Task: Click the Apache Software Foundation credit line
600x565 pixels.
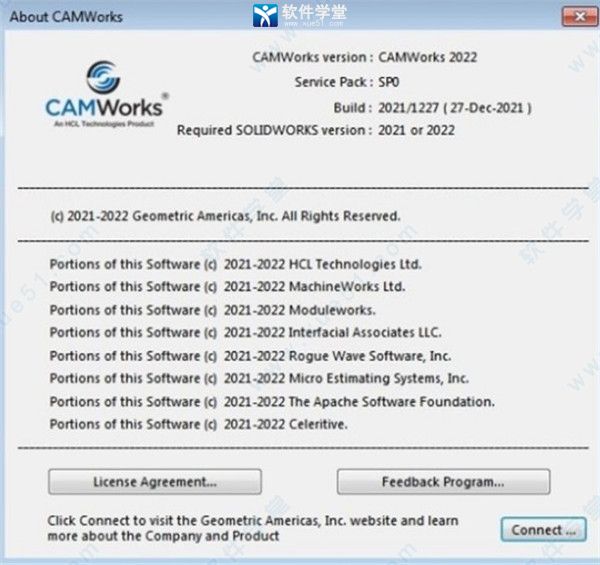Action: click(x=271, y=401)
